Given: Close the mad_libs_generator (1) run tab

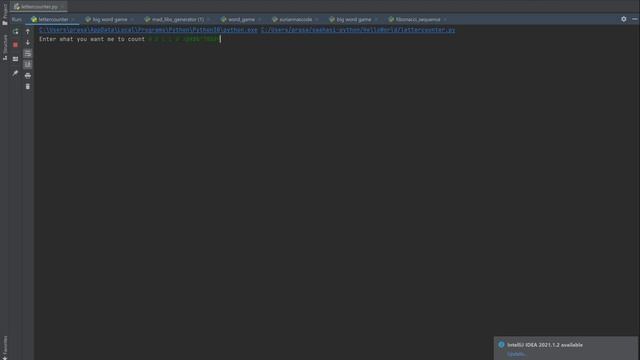Looking at the screenshot, I should [x=209, y=20].
